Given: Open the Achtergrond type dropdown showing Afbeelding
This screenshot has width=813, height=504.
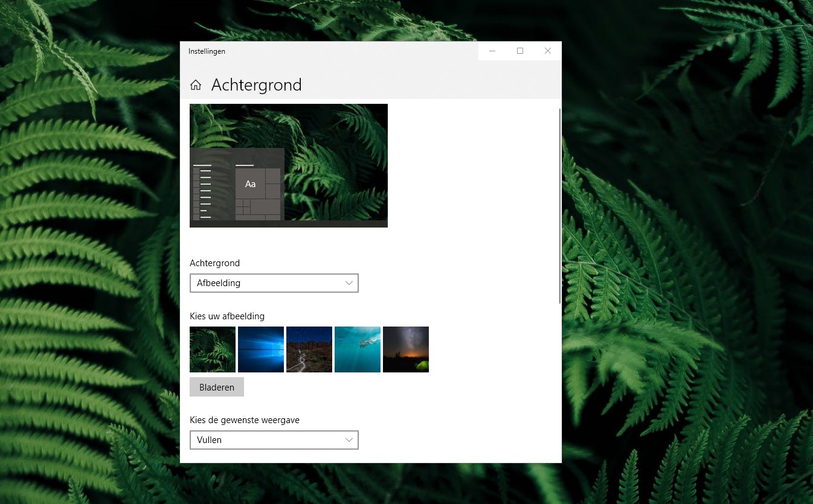Looking at the screenshot, I should click(x=274, y=283).
